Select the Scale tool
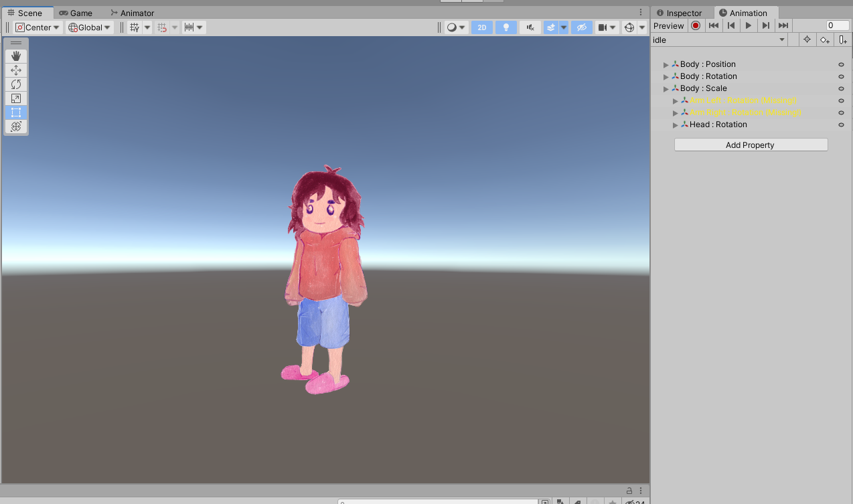Image resolution: width=853 pixels, height=504 pixels. pyautogui.click(x=15, y=98)
